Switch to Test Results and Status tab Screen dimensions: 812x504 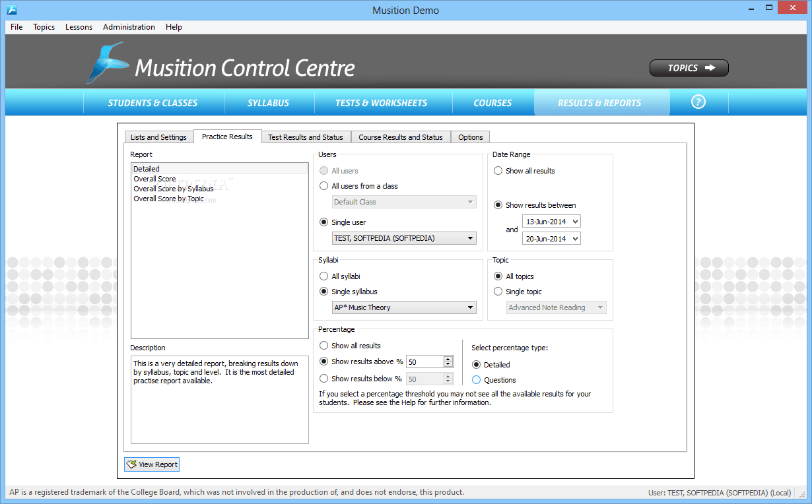(306, 137)
